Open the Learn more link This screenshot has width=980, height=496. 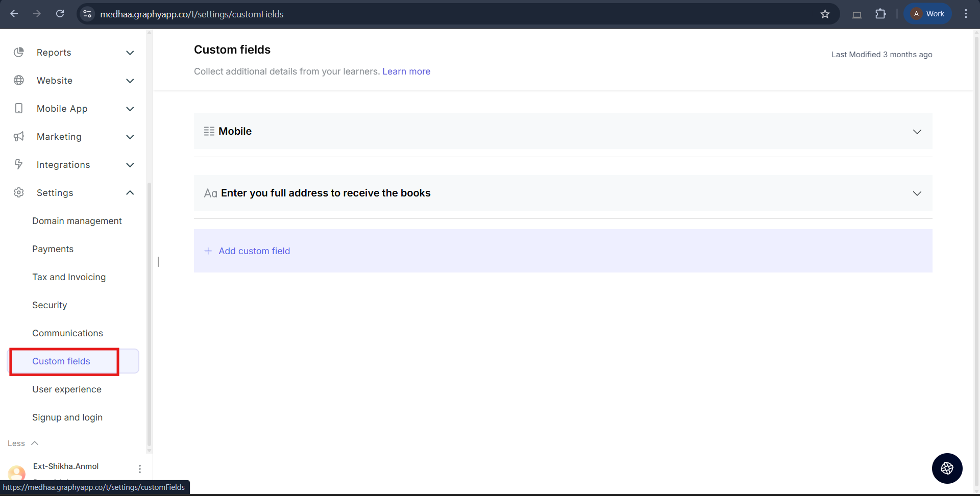pos(406,71)
